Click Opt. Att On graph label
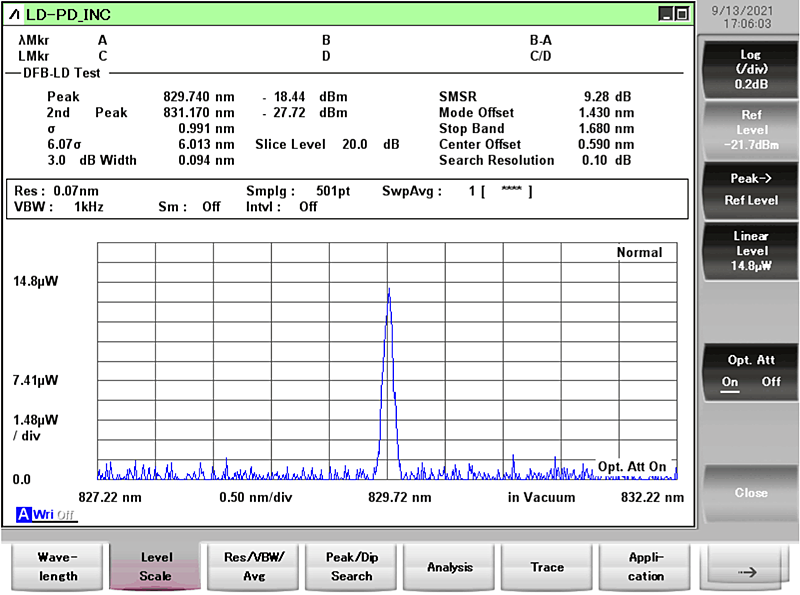This screenshot has height=595, width=800. coord(632,466)
